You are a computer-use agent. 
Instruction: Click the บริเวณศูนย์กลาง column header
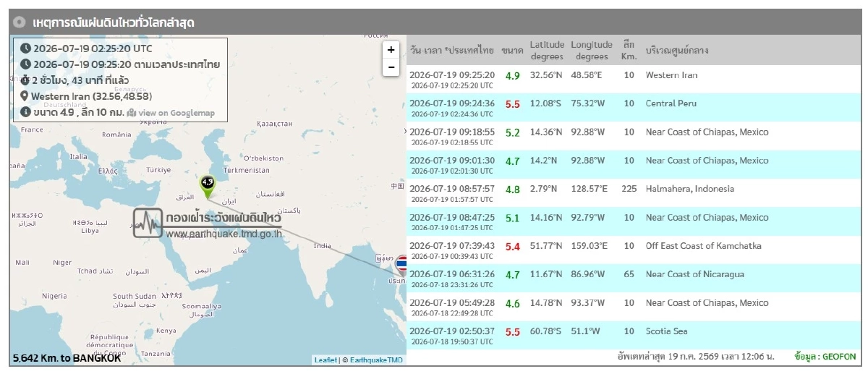pyautogui.click(x=676, y=51)
